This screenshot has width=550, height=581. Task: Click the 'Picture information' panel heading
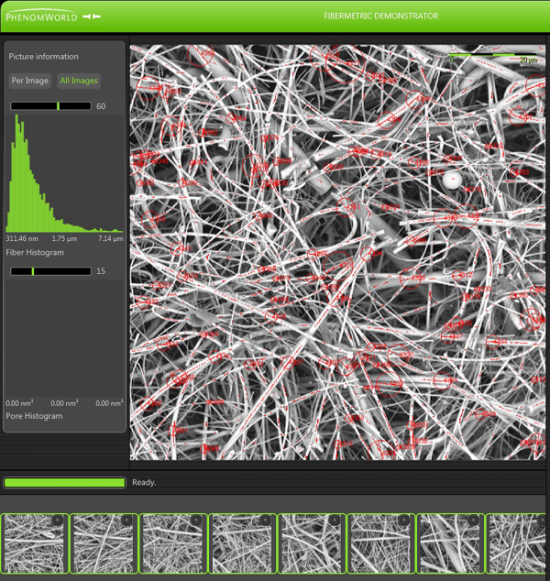coord(43,57)
